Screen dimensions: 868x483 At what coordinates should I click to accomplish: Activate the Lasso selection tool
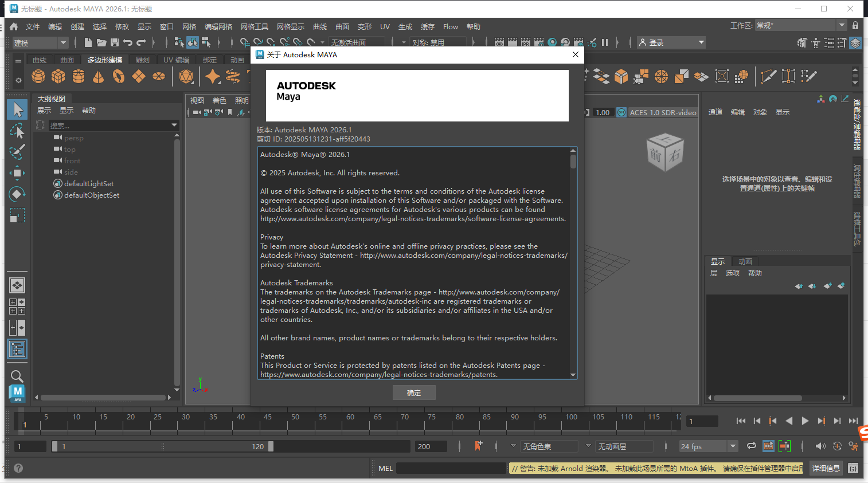[x=17, y=130]
